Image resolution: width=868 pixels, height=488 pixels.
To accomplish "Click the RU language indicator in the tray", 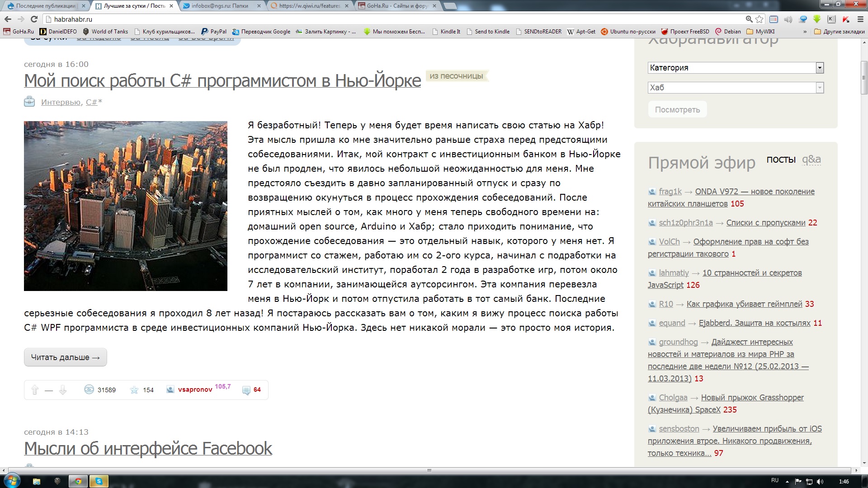I will pyautogui.click(x=775, y=480).
